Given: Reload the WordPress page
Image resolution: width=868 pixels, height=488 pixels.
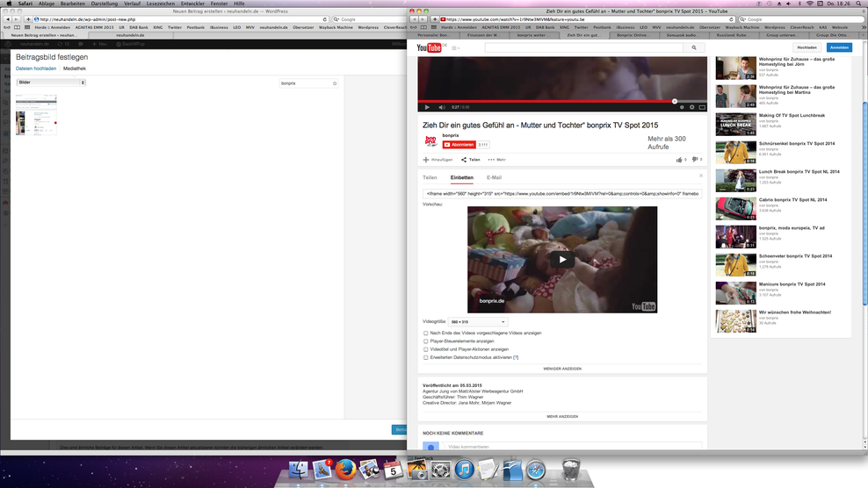Looking at the screenshot, I should click(325, 19).
